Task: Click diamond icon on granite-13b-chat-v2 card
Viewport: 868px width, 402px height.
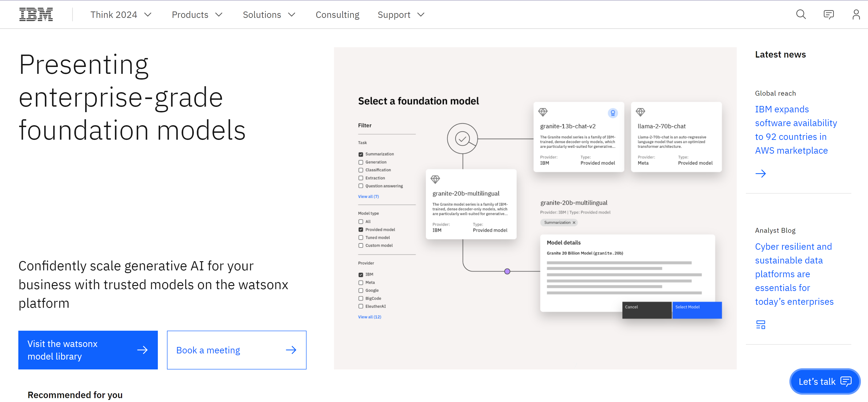Action: click(x=543, y=112)
